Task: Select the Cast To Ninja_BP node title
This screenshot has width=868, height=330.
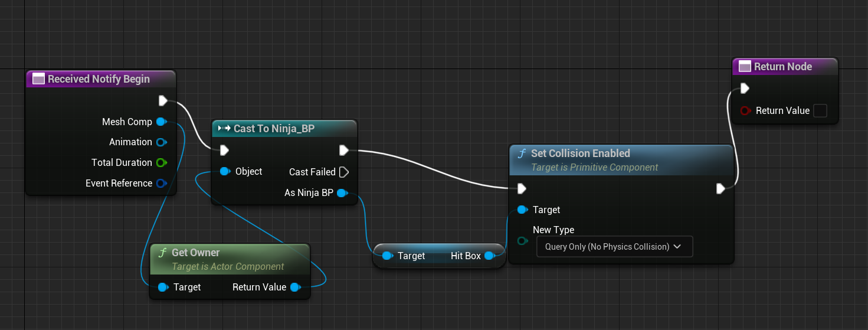Action: [x=274, y=128]
